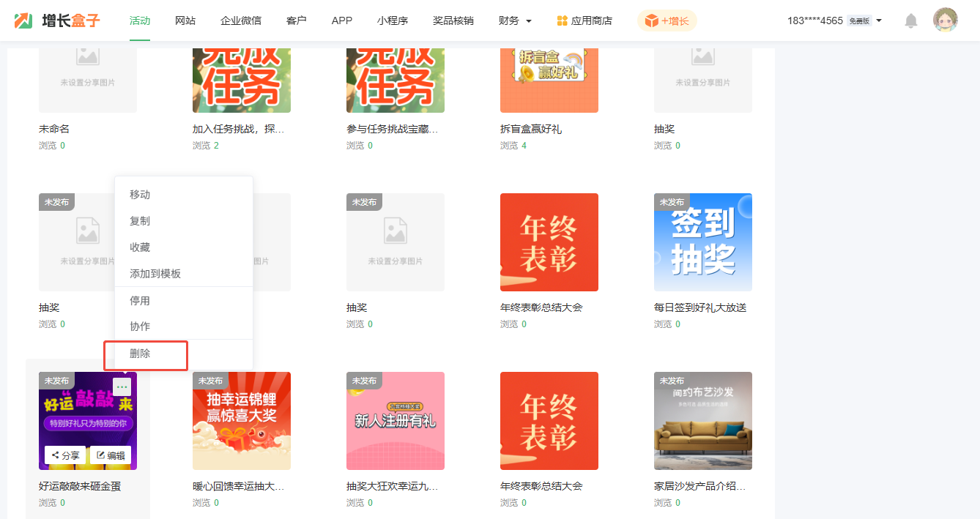The width and height of the screenshot is (980, 519).
Task: Open the 家居沙发产品介绍 thumbnail
Action: tap(703, 421)
